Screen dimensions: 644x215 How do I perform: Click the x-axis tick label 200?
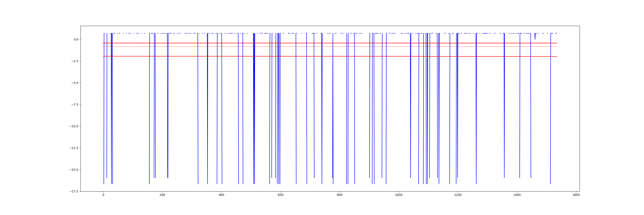pyautogui.click(x=162, y=195)
